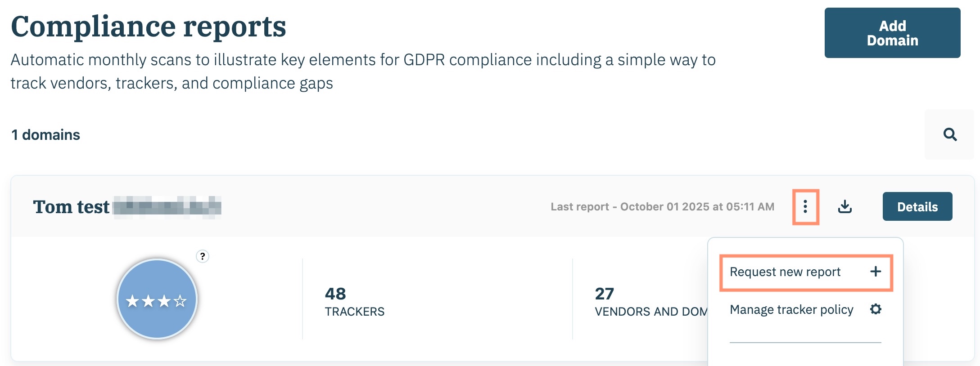The height and width of the screenshot is (366, 980).
Task: Select the blue star rating badge
Action: [x=157, y=299]
